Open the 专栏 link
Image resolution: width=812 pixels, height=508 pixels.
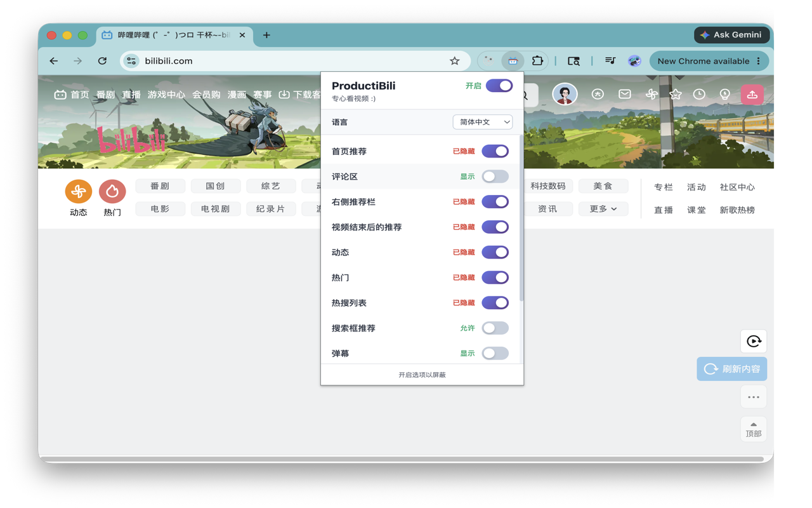[664, 187]
